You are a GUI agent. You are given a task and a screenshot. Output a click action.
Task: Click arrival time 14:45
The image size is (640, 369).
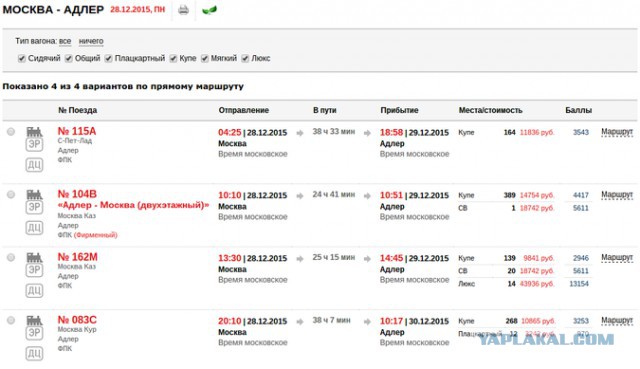tap(391, 258)
